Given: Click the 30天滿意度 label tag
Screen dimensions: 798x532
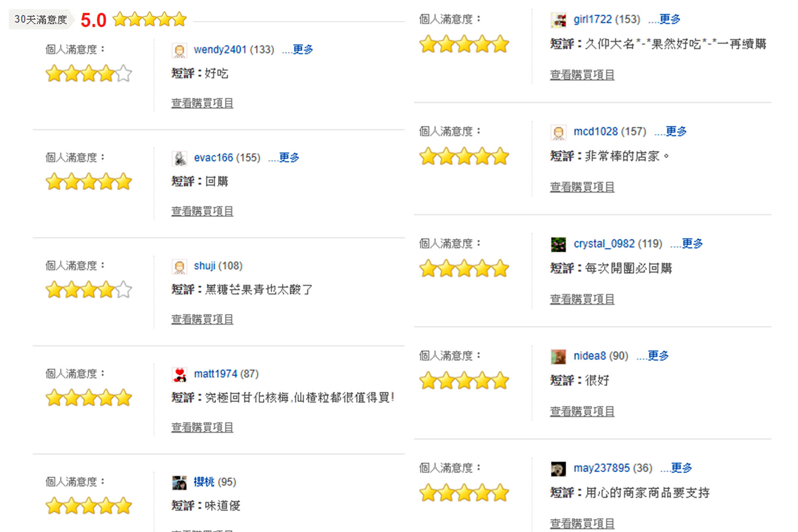Looking at the screenshot, I should click(x=41, y=20).
